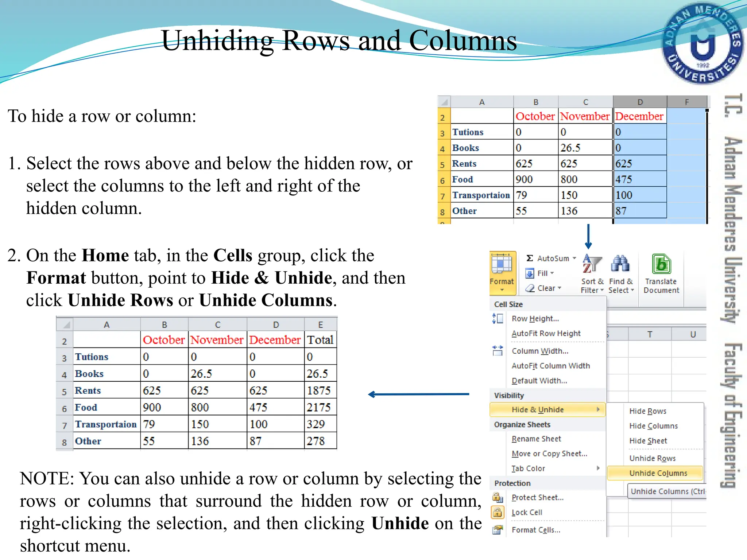Click the AutoSum sigma icon
747x560 pixels.
(530, 258)
